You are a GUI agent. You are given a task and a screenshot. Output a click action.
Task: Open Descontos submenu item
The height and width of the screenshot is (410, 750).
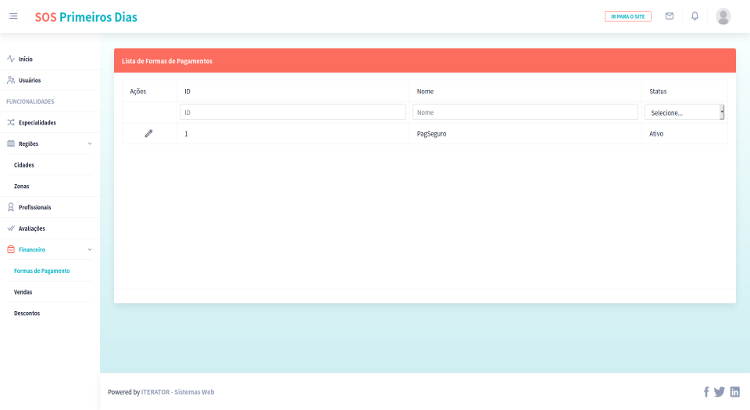point(27,313)
